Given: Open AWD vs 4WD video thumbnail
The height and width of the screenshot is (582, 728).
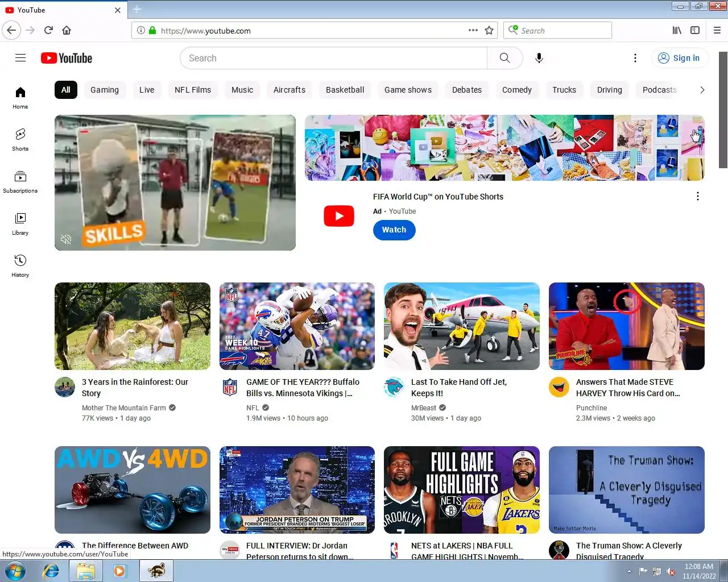Looking at the screenshot, I should click(x=133, y=490).
